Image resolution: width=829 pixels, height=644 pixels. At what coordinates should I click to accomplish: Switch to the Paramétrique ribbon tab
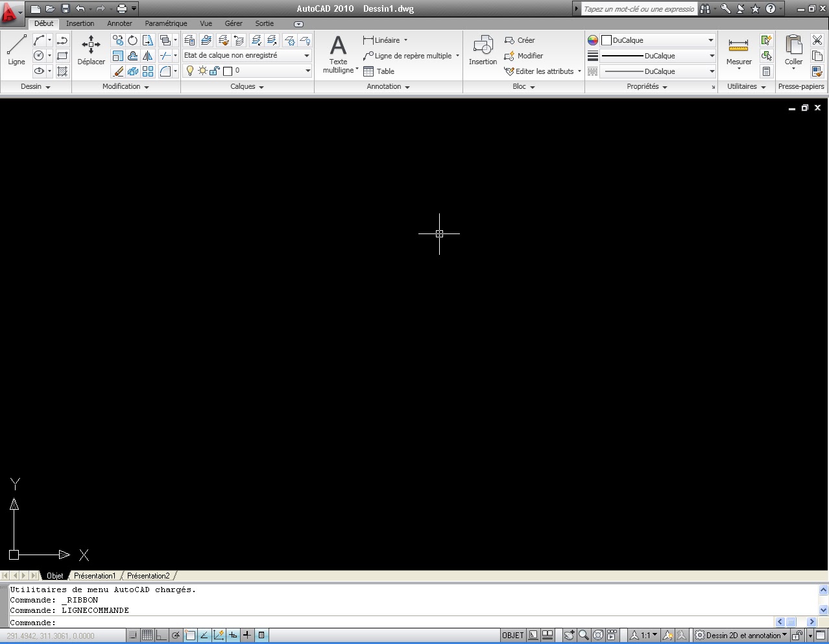pos(165,23)
